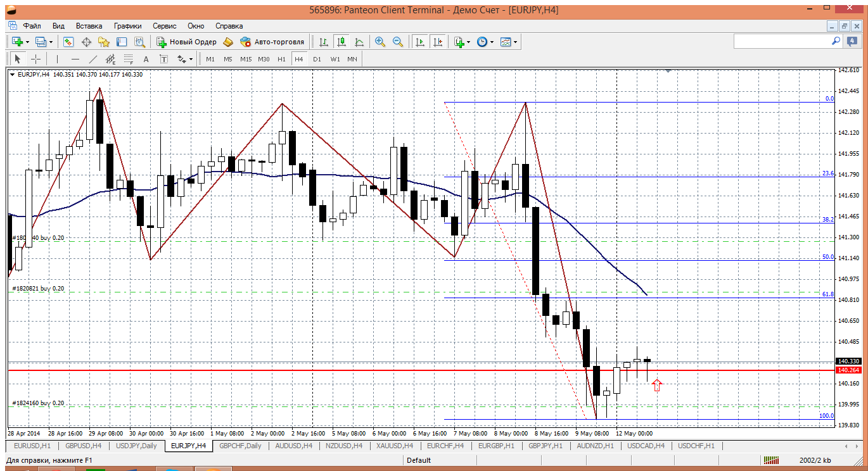Switch to the GBPJPY,H1 chart tab
This screenshot has height=471, width=868.
546,446
